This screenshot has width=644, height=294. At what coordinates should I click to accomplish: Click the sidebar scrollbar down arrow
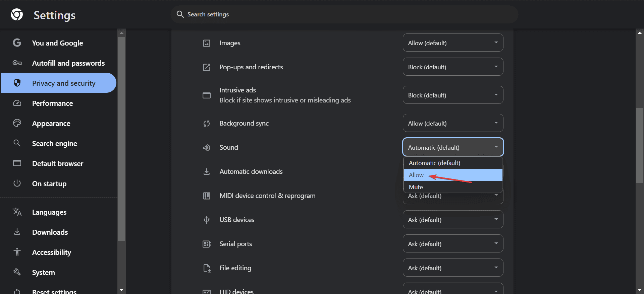point(121,290)
